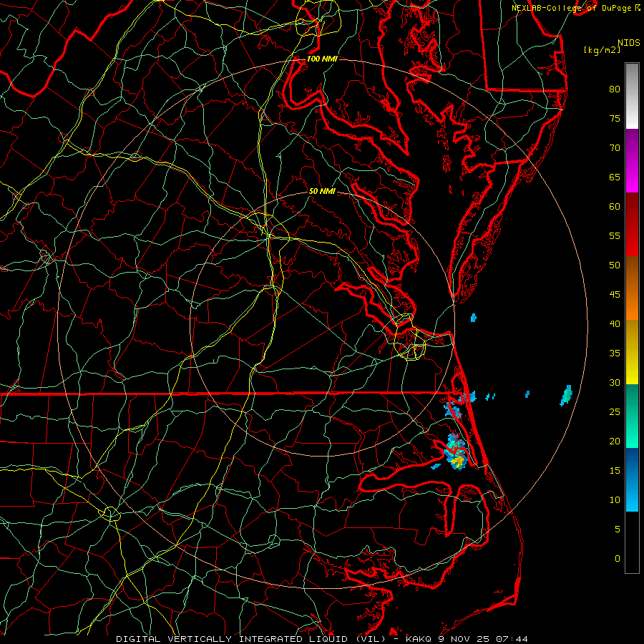The width and height of the screenshot is (644, 644).
Task: Click the yellow segment of the color bar
Action: 632,352
